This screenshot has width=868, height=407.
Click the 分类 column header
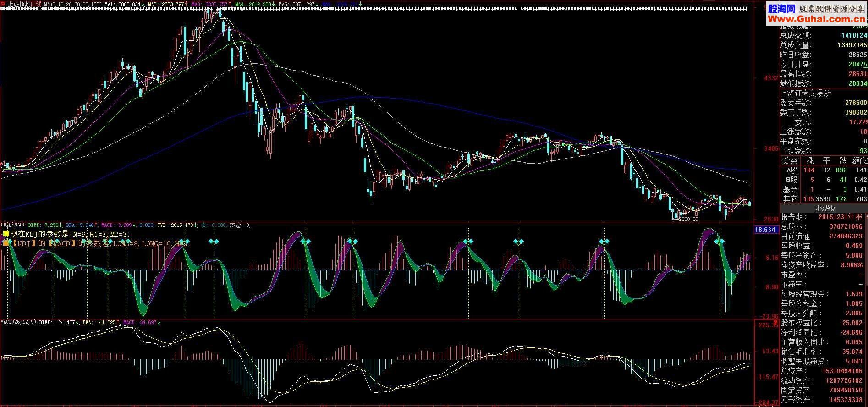coord(790,160)
